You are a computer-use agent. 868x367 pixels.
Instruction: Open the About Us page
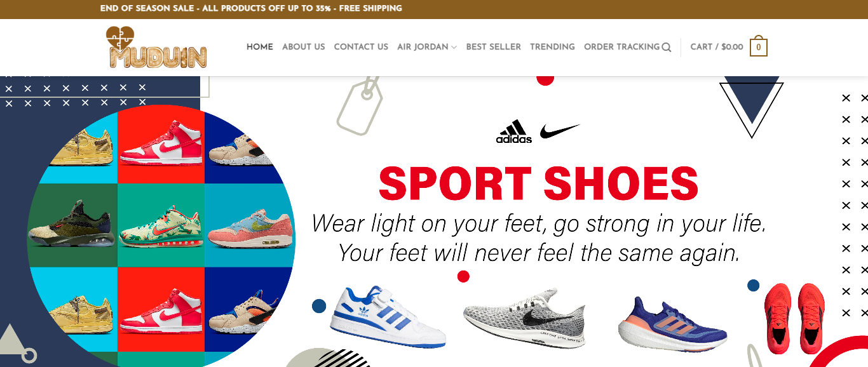click(x=304, y=47)
